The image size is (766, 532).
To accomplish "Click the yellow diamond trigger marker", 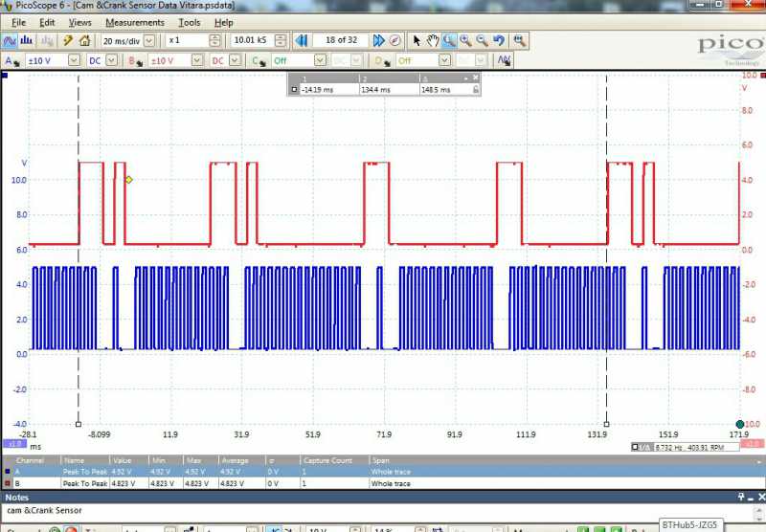I will (128, 179).
